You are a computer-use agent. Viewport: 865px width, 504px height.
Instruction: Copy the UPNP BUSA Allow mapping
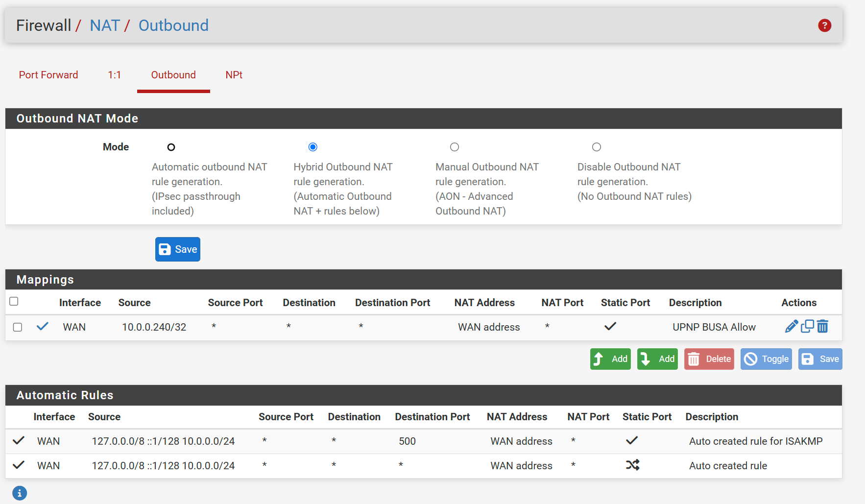807,326
